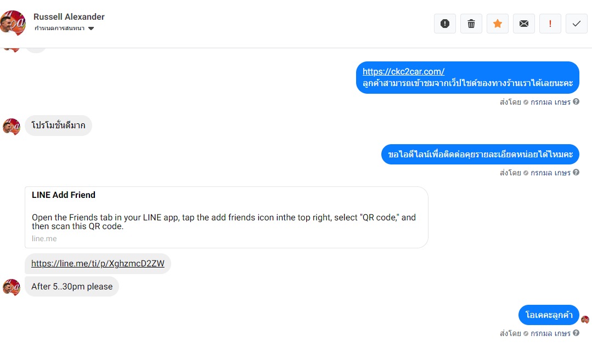Open the LINE Add Friend preview card
Screen dimensions: 592x364
pos(226,217)
